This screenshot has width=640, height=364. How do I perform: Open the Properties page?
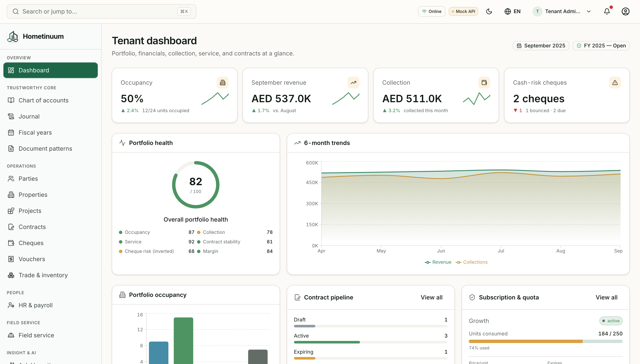51,195
